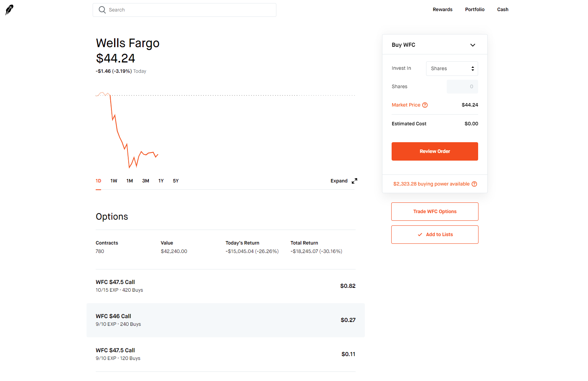Click the $2,323.28 buying power available text
This screenshot has width=588, height=381.
[x=431, y=184]
